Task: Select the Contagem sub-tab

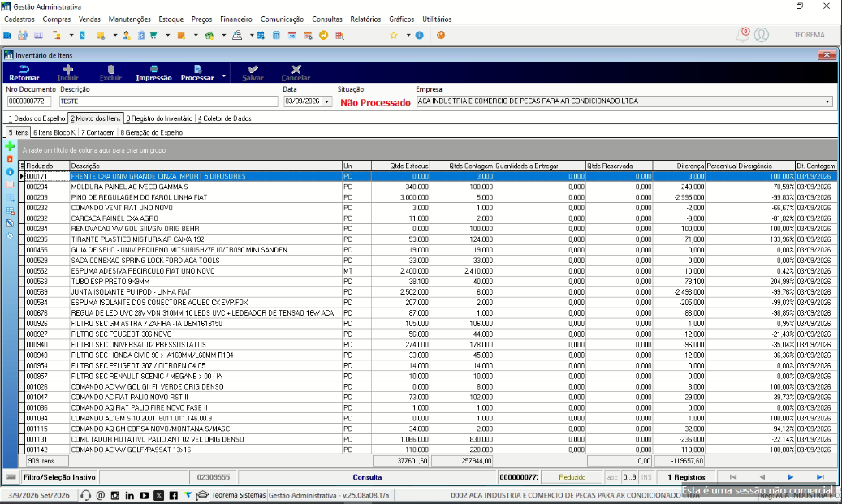Action: tap(97, 132)
